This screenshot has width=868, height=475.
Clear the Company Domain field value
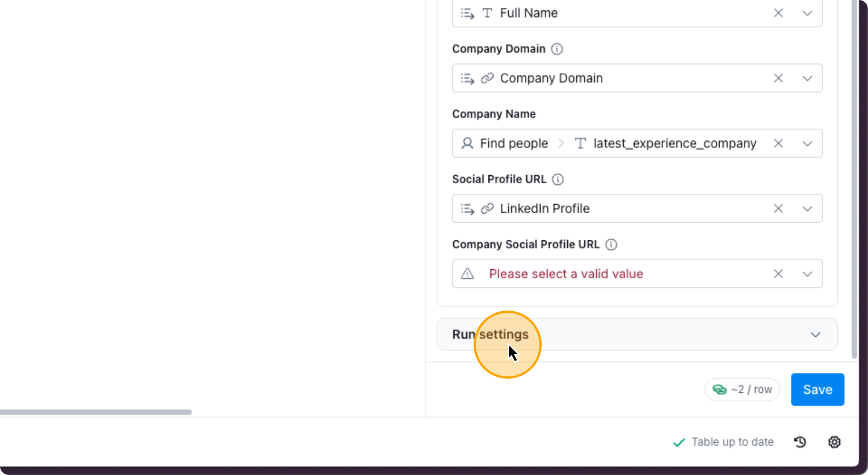click(778, 78)
